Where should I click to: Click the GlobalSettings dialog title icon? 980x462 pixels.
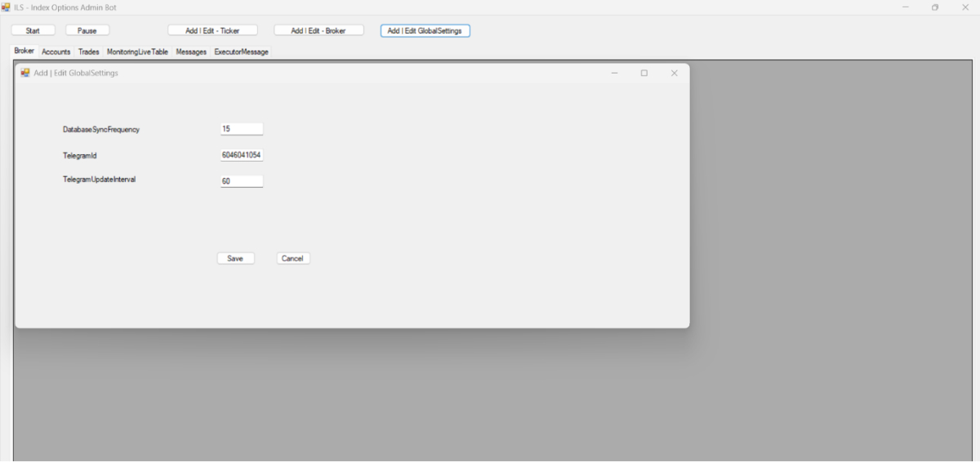[x=25, y=73]
